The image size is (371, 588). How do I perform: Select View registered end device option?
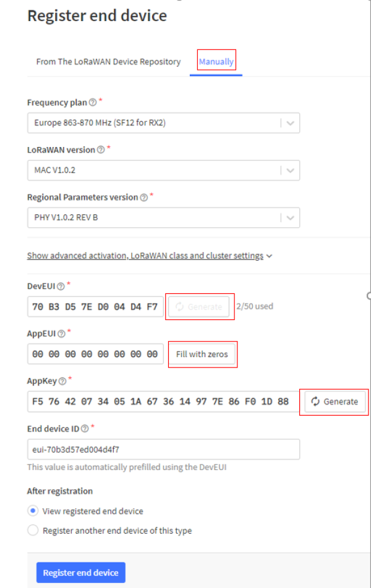pyautogui.click(x=32, y=511)
